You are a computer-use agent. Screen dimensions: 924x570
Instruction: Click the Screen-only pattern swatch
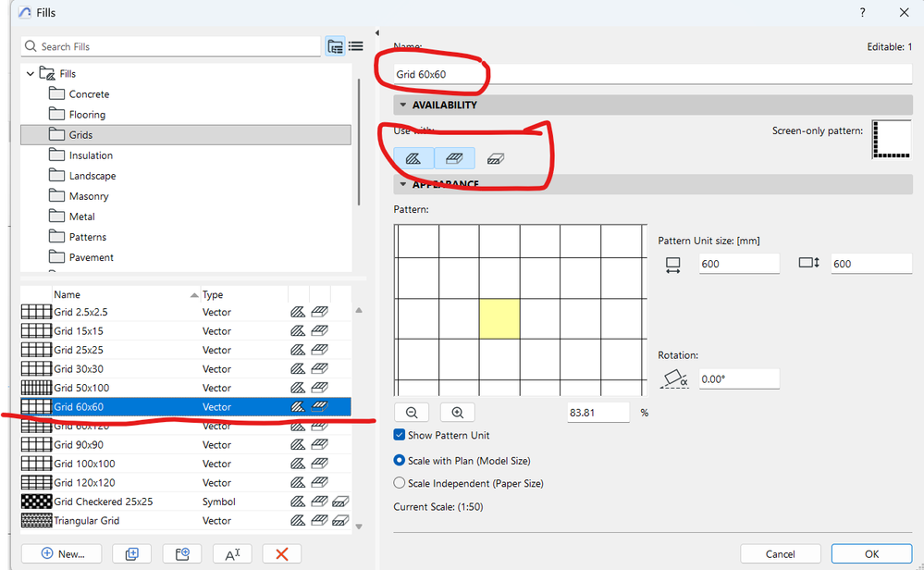pos(892,139)
